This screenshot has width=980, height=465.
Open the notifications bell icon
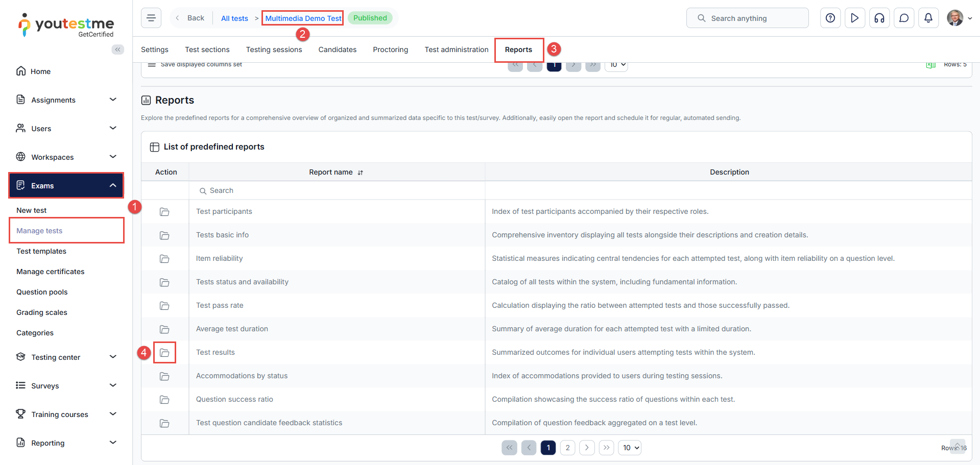(928, 18)
